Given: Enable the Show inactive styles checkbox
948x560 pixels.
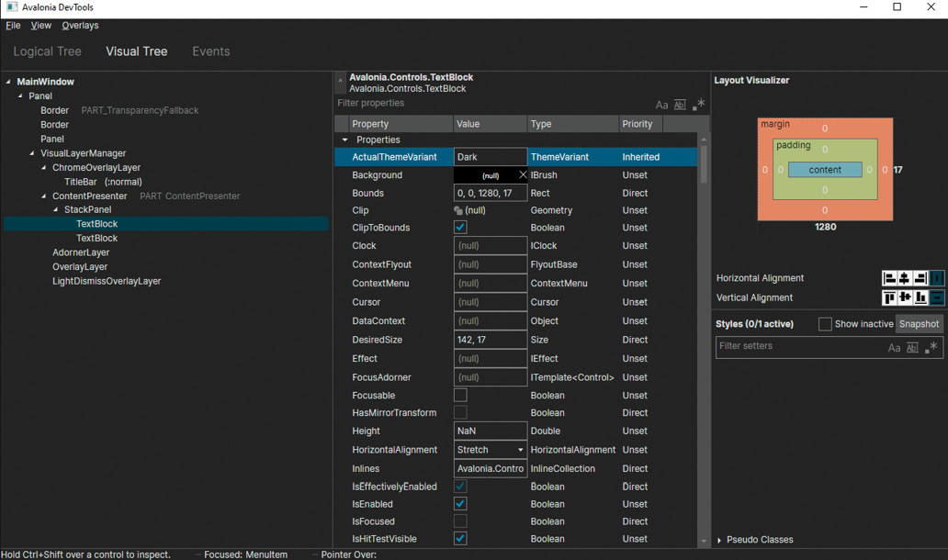Looking at the screenshot, I should 825,324.
